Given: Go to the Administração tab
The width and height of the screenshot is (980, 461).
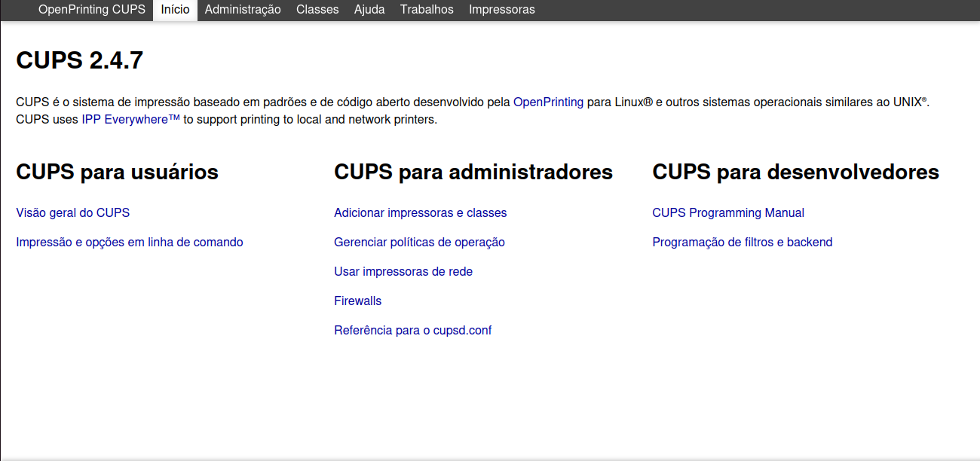Looking at the screenshot, I should pyautogui.click(x=243, y=10).
